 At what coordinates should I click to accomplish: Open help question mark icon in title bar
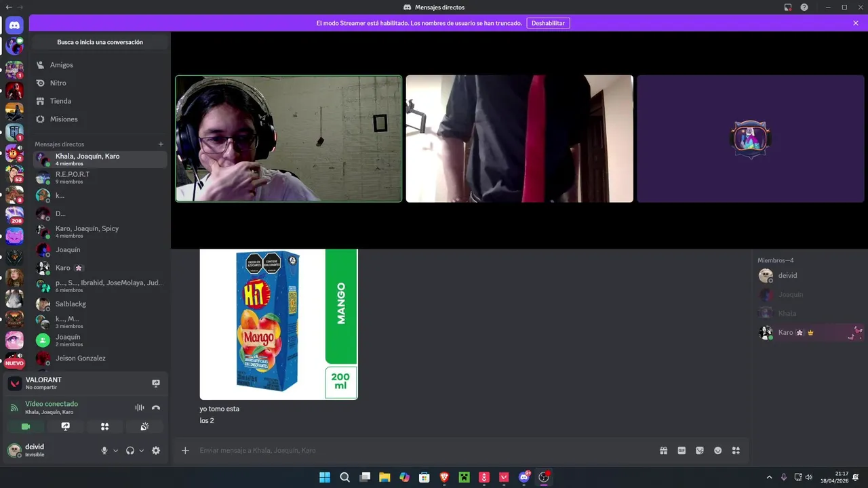(x=804, y=7)
